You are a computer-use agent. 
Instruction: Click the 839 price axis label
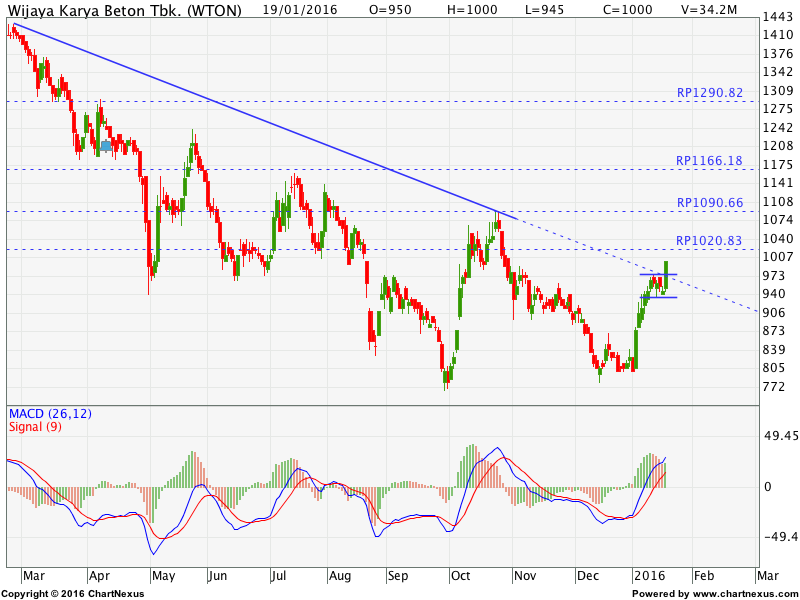coord(773,349)
